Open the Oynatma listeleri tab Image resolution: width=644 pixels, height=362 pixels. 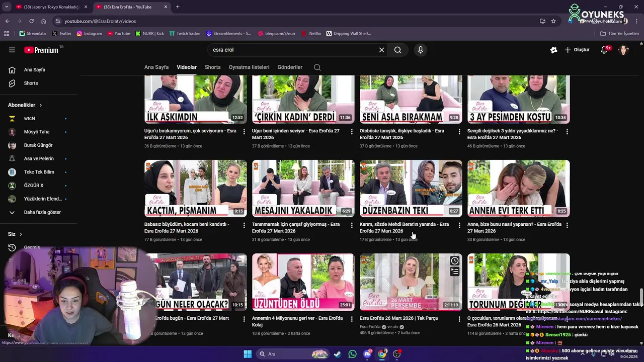tap(249, 67)
